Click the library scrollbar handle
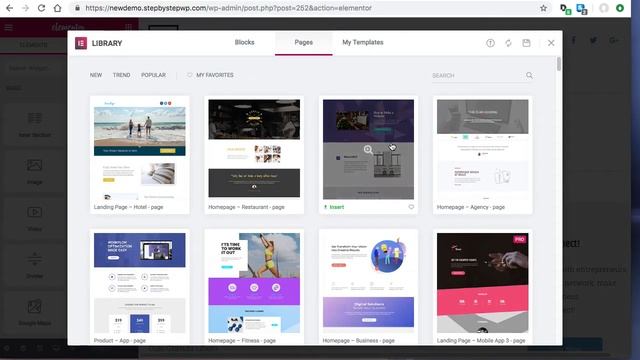Screen dimensions: 640x360 click(x=558, y=64)
